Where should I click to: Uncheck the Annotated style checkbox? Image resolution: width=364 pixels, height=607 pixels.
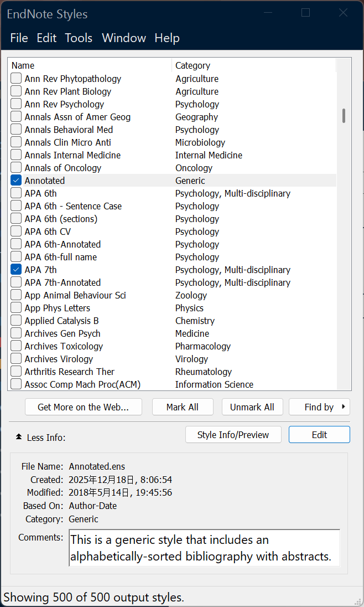[x=16, y=181]
